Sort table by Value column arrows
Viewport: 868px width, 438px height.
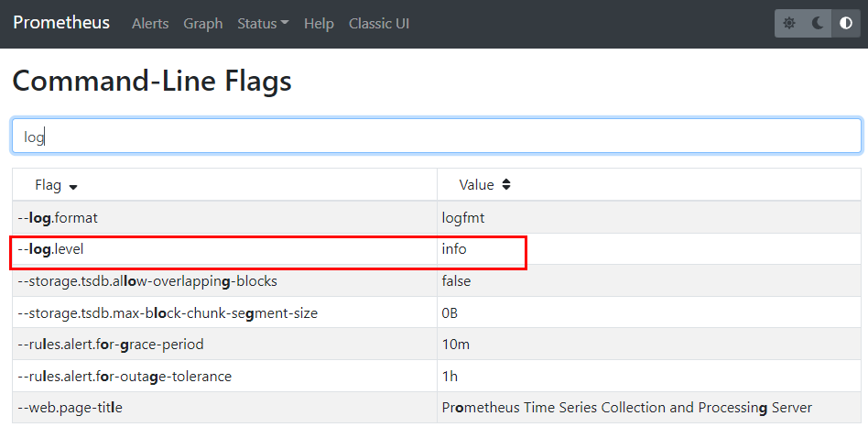point(506,185)
